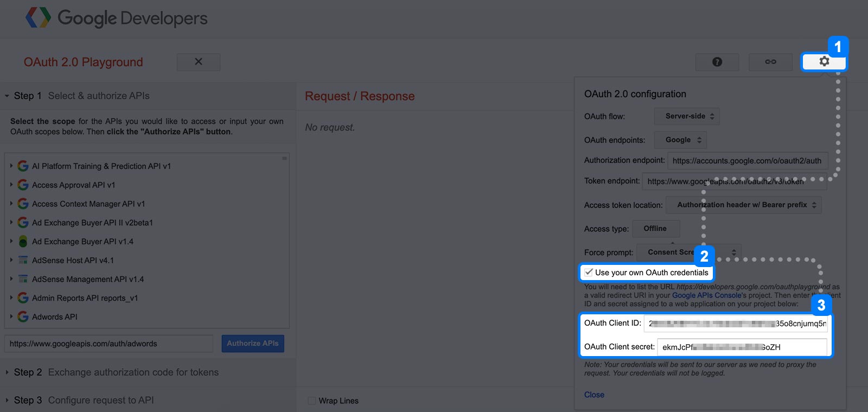Image resolution: width=868 pixels, height=412 pixels.
Task: Expand Step 2 Exchange authorization code
Action: [7, 372]
